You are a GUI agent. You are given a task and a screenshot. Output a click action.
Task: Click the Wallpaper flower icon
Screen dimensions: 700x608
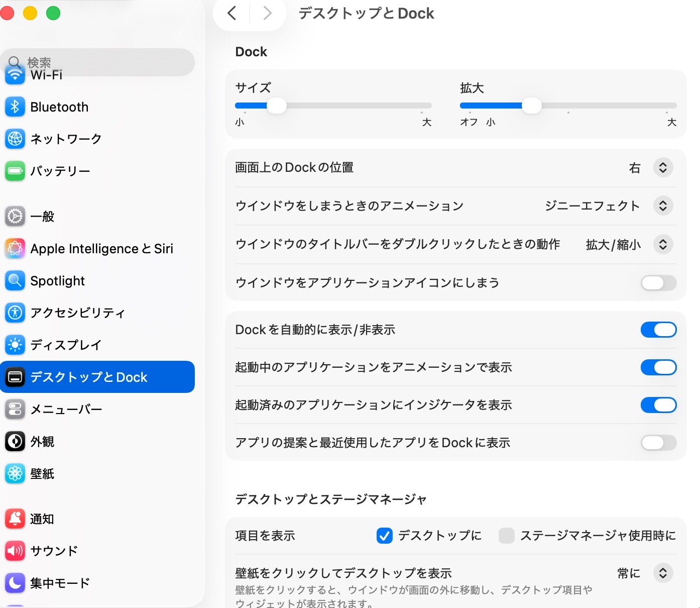(x=15, y=474)
